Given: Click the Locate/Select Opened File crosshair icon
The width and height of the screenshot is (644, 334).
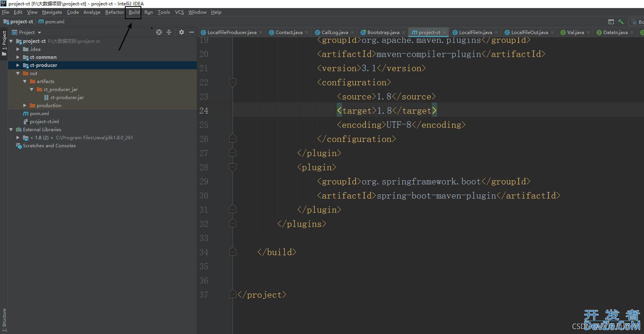Looking at the screenshot, I should pos(159,32).
